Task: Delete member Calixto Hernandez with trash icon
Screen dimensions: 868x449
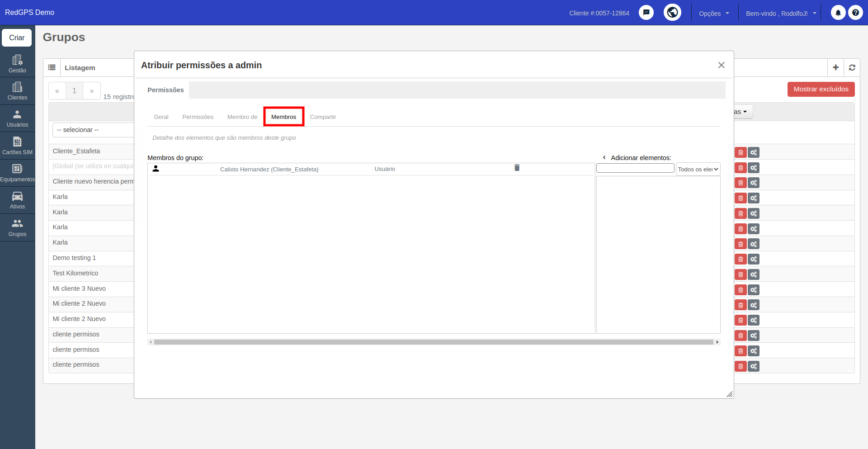Action: [517, 168]
